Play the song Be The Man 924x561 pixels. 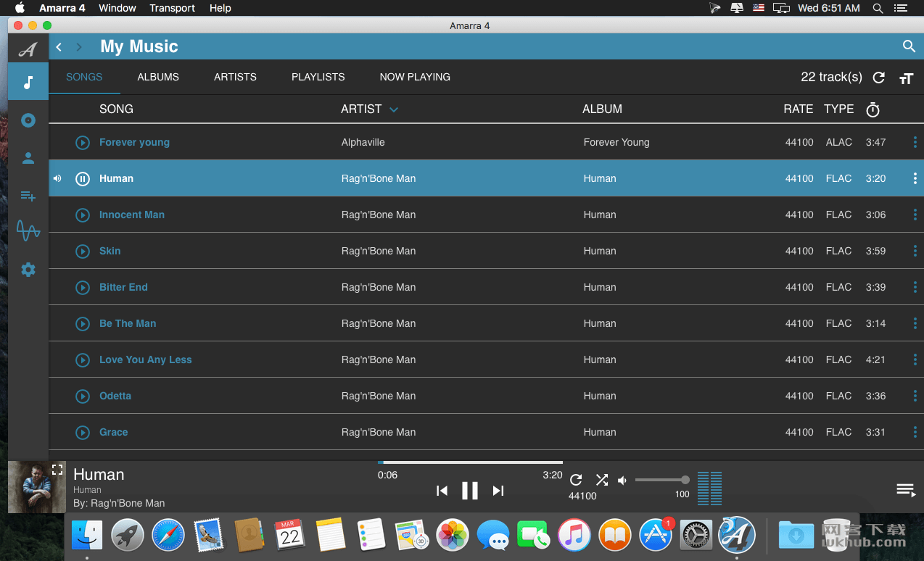pos(83,324)
